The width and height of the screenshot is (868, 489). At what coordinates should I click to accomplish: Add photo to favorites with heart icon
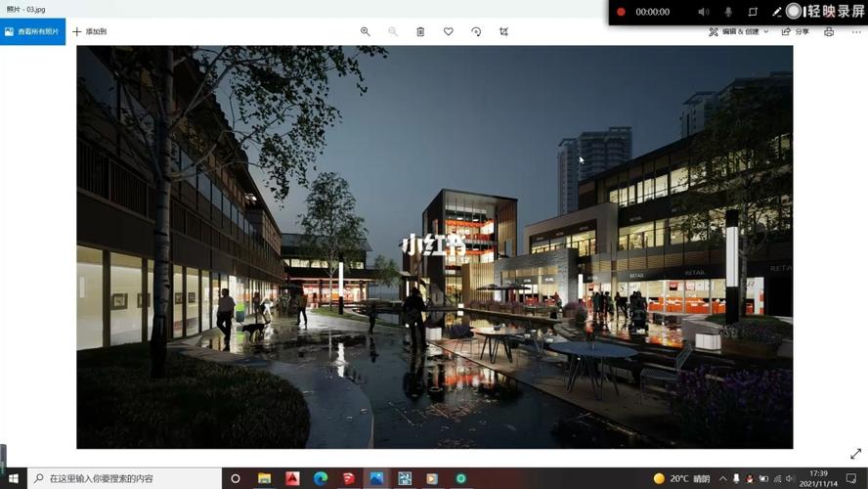(449, 31)
